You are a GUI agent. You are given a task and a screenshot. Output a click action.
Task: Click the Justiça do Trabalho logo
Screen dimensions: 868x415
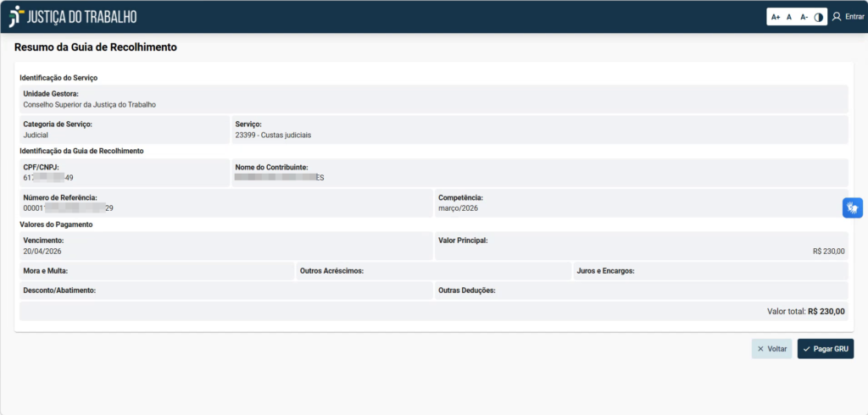point(72,17)
